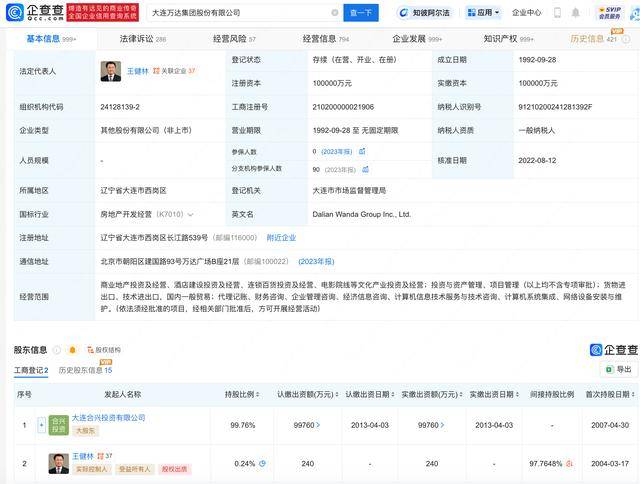The height and width of the screenshot is (484, 640).
Task: Open 企业中心 link in header
Action: (x=527, y=13)
